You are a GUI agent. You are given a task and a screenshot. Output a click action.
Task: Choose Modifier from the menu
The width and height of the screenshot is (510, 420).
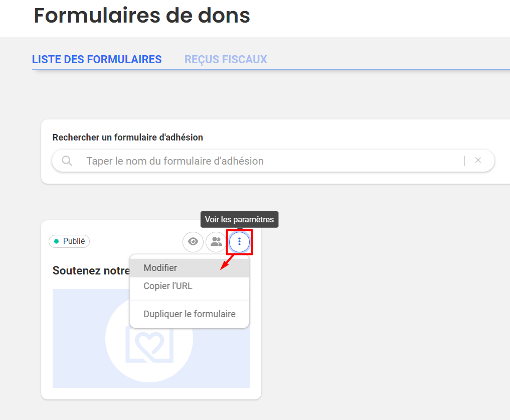[x=189, y=268]
